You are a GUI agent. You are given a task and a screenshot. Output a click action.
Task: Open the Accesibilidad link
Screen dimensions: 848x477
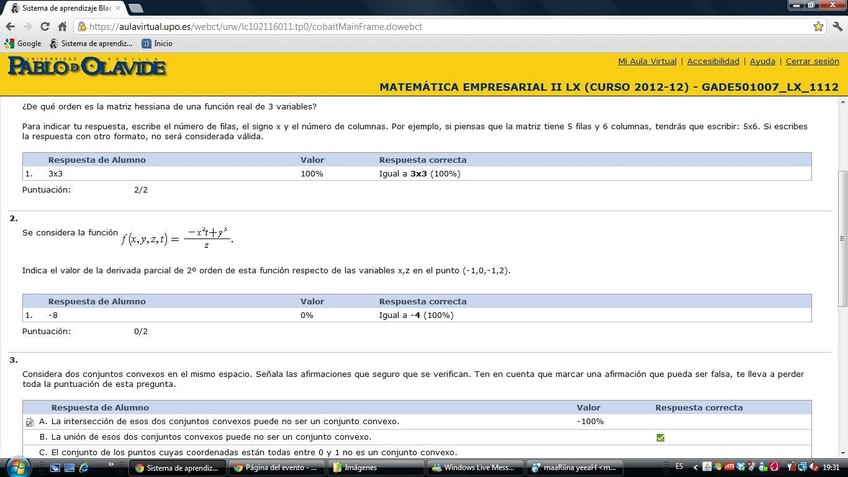(713, 61)
